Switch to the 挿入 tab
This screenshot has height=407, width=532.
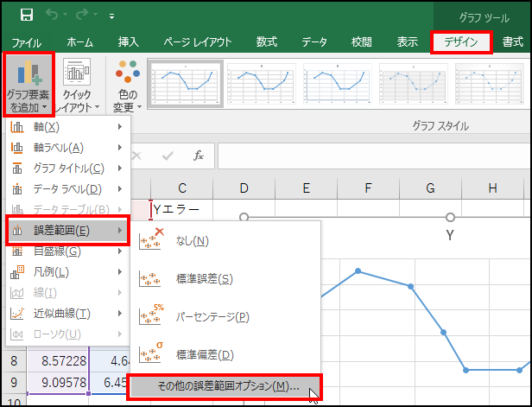128,42
